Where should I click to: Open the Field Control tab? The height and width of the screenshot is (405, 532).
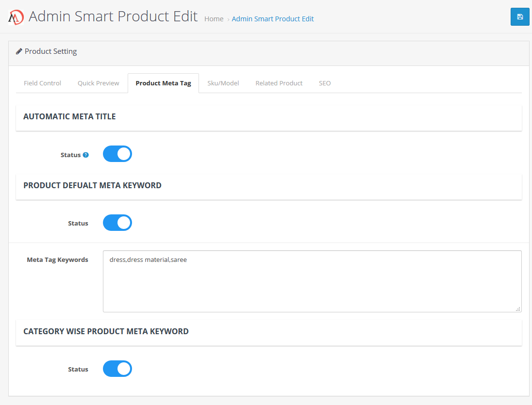[x=42, y=83]
